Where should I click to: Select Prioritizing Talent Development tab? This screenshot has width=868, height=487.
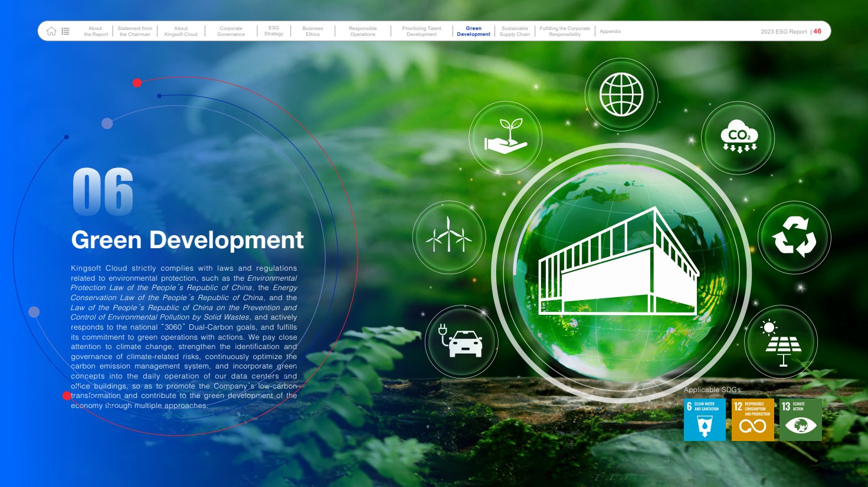coord(421,31)
